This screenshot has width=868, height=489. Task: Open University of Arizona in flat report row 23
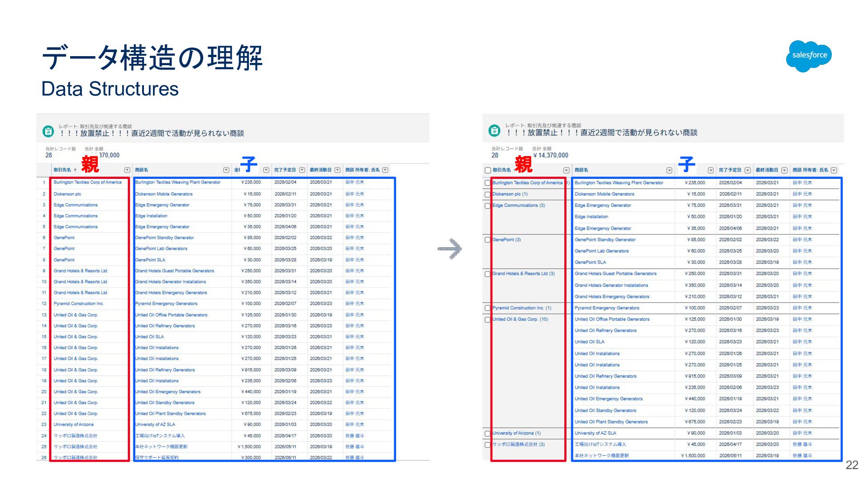[73, 425]
